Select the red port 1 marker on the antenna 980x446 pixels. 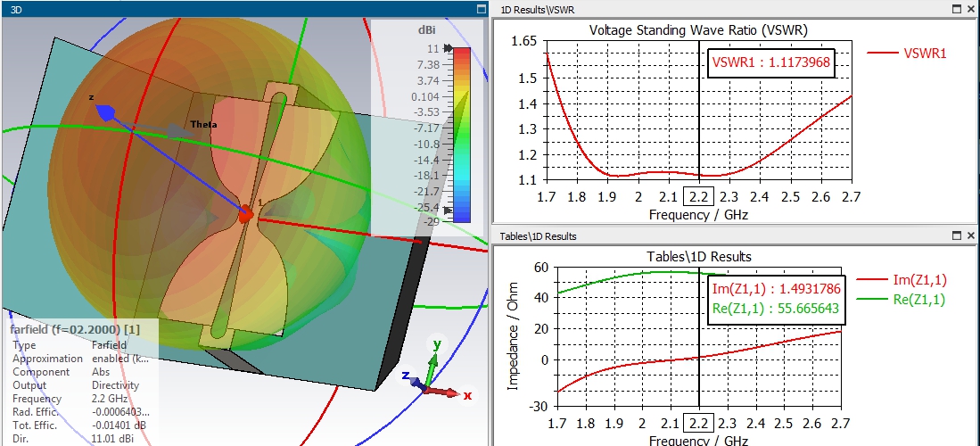coord(246,214)
